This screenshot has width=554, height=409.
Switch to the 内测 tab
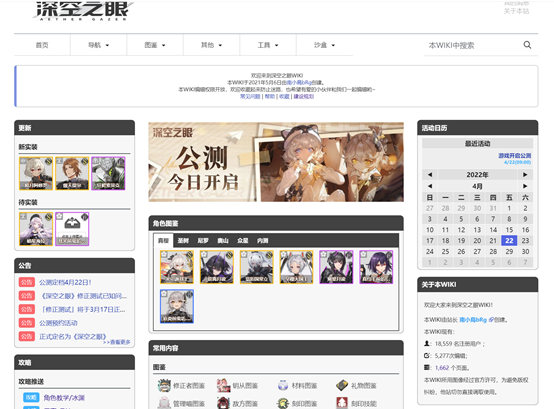coord(263,241)
